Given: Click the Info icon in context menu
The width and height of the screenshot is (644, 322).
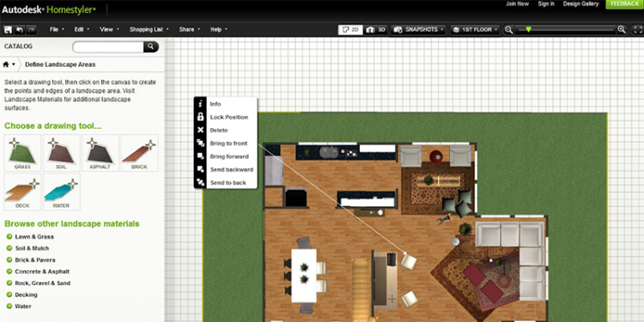Looking at the screenshot, I should coord(200,104).
